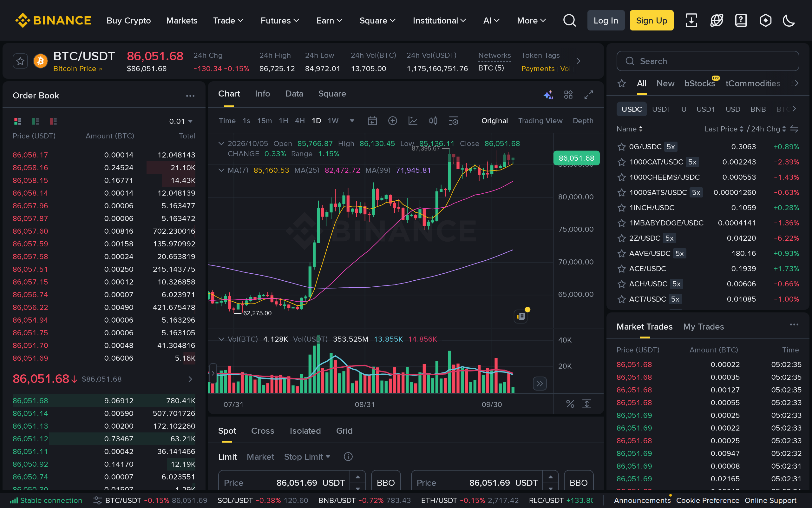Open the My Trades tab
The image size is (812, 508).
703,327
